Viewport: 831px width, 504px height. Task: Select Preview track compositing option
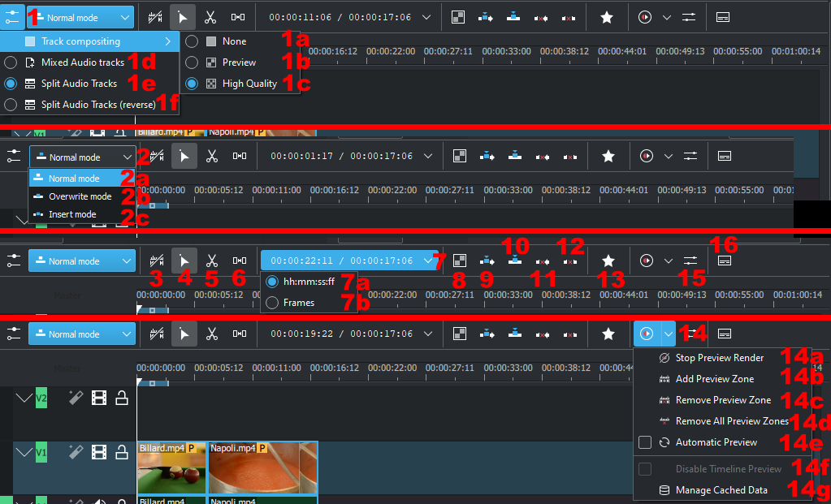coord(240,62)
